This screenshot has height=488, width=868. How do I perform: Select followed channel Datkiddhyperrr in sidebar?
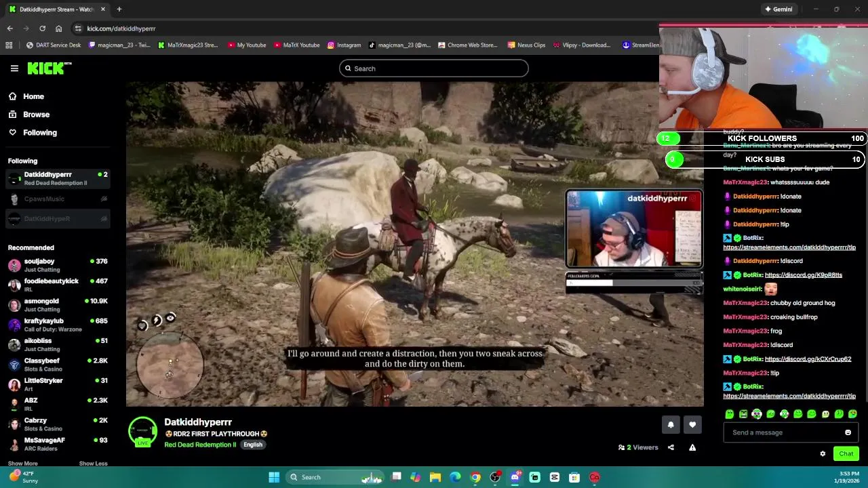coord(57,178)
